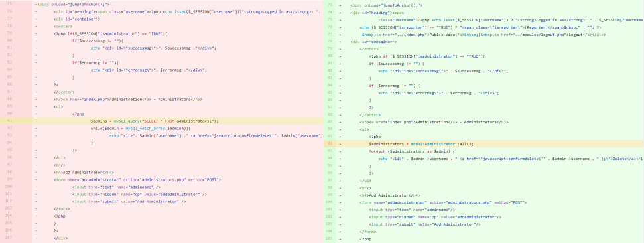Select removed div id="container" line
This screenshot has height=243, width=644.
click(77, 19)
